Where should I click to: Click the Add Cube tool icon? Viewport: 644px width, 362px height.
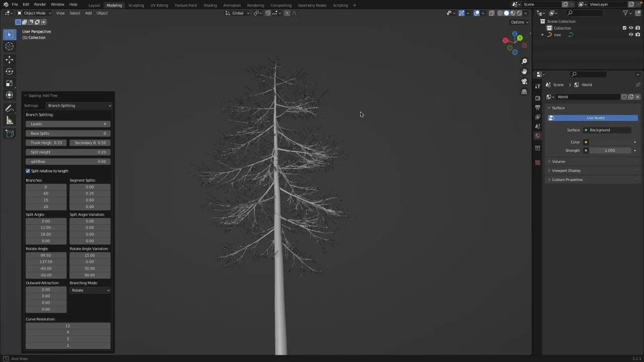[9, 133]
